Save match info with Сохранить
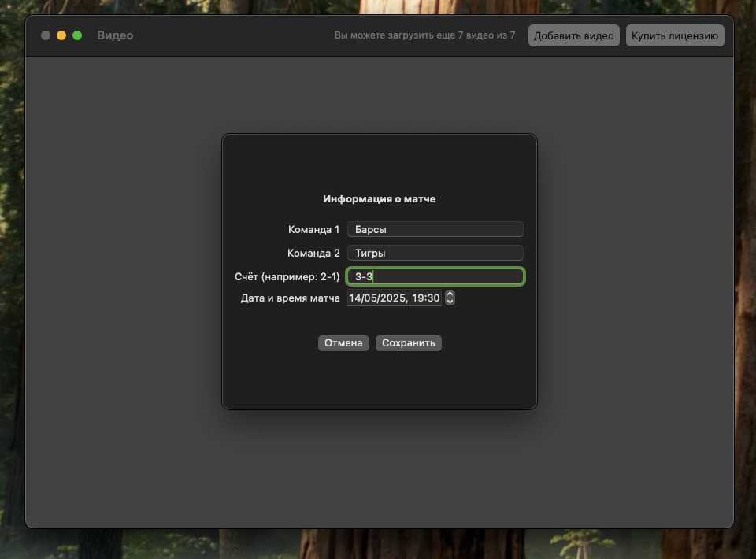Image resolution: width=756 pixels, height=559 pixels. 409,343
